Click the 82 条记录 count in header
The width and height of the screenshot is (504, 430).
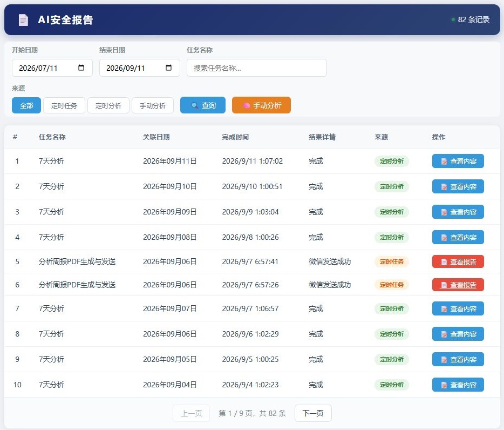[x=473, y=19]
